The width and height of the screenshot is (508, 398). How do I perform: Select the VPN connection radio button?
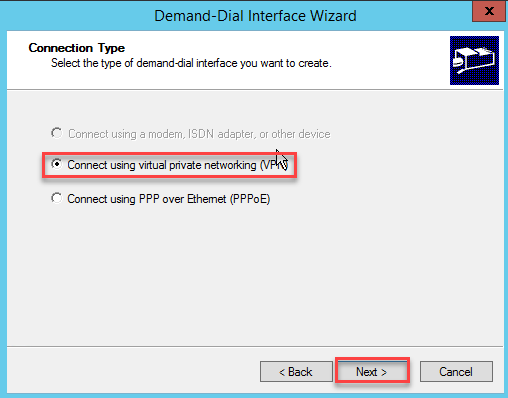coord(57,164)
